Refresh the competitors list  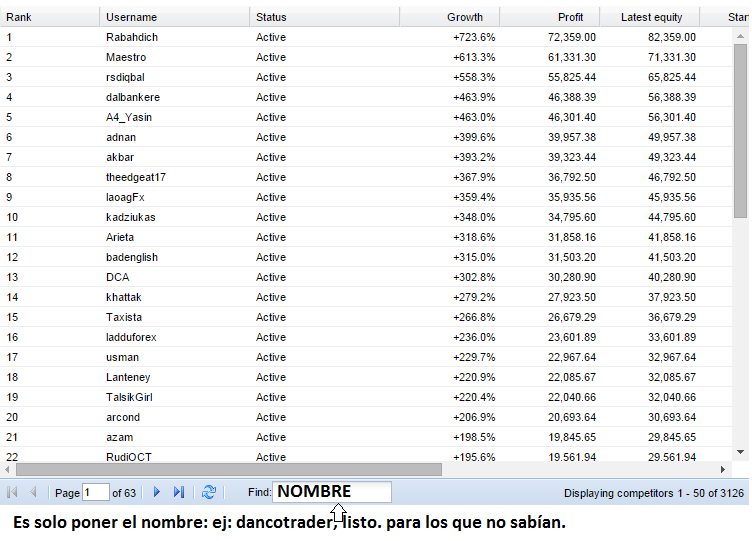click(209, 492)
